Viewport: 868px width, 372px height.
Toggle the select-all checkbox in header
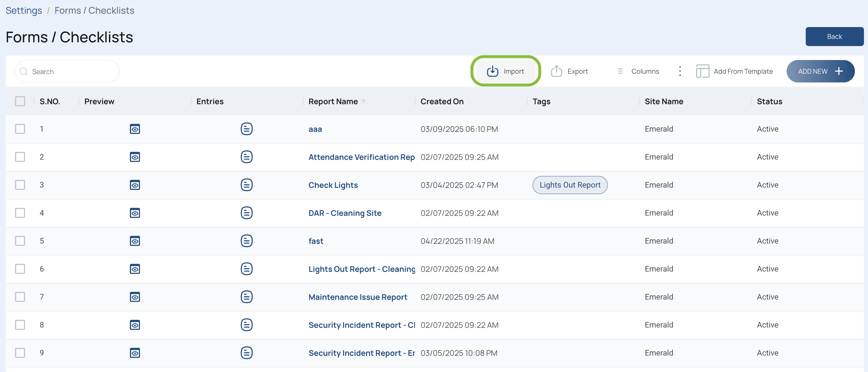(20, 101)
